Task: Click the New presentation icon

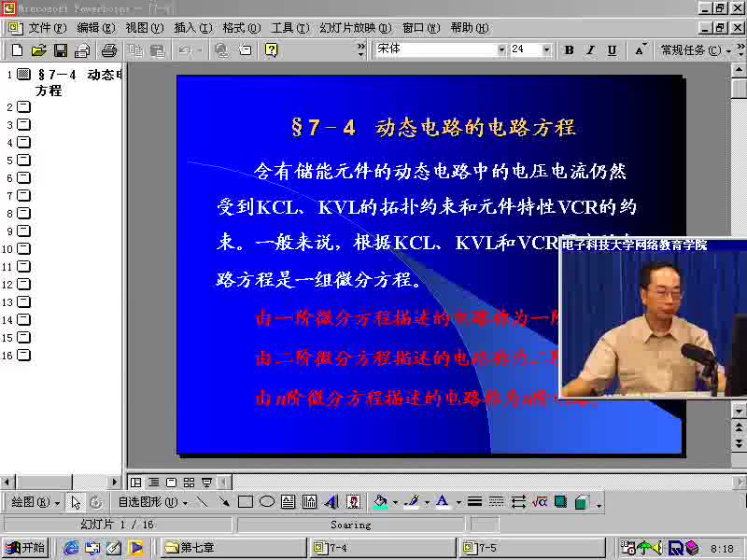Action: (17, 50)
